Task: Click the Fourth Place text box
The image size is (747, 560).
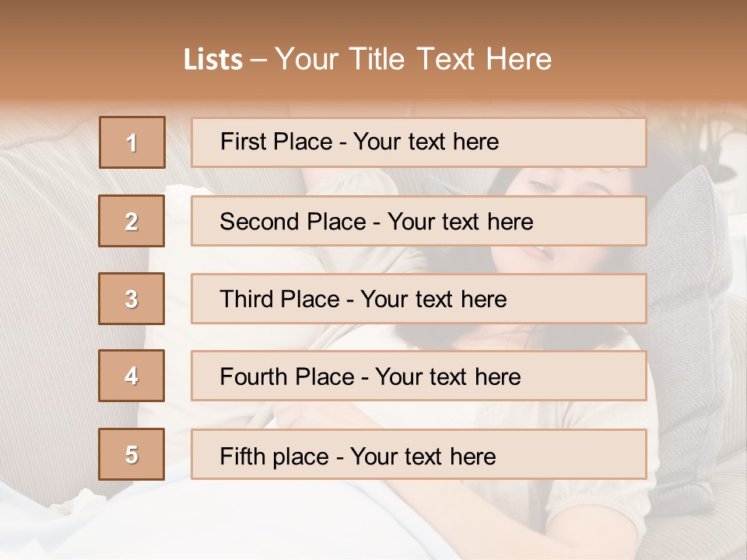Action: [x=419, y=376]
